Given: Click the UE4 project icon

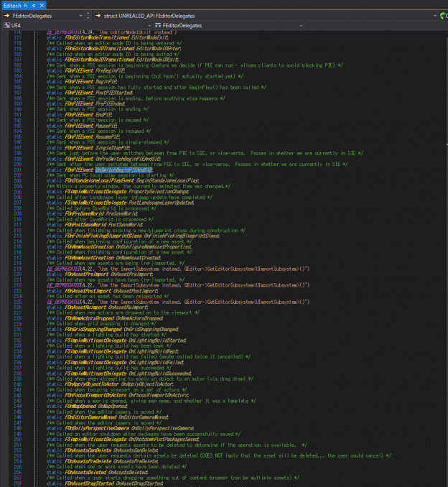Looking at the screenshot, I should pos(6,25).
